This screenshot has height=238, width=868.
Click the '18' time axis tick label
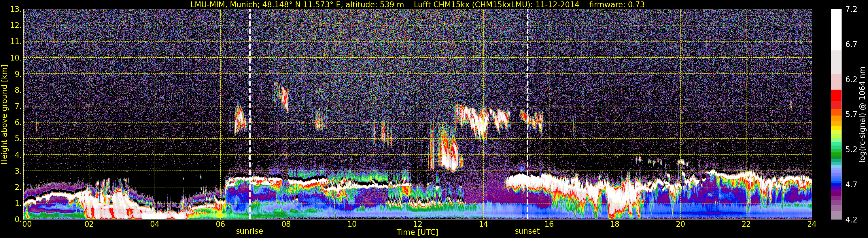coord(614,224)
